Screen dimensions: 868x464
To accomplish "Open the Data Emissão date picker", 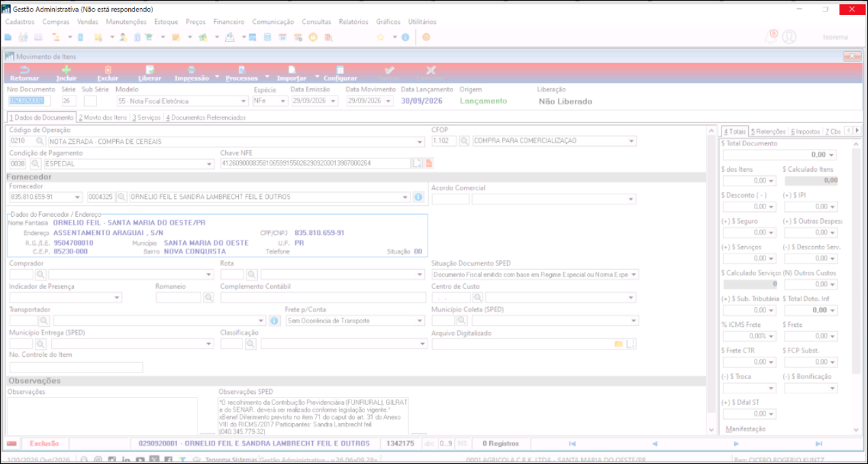I will pos(334,101).
